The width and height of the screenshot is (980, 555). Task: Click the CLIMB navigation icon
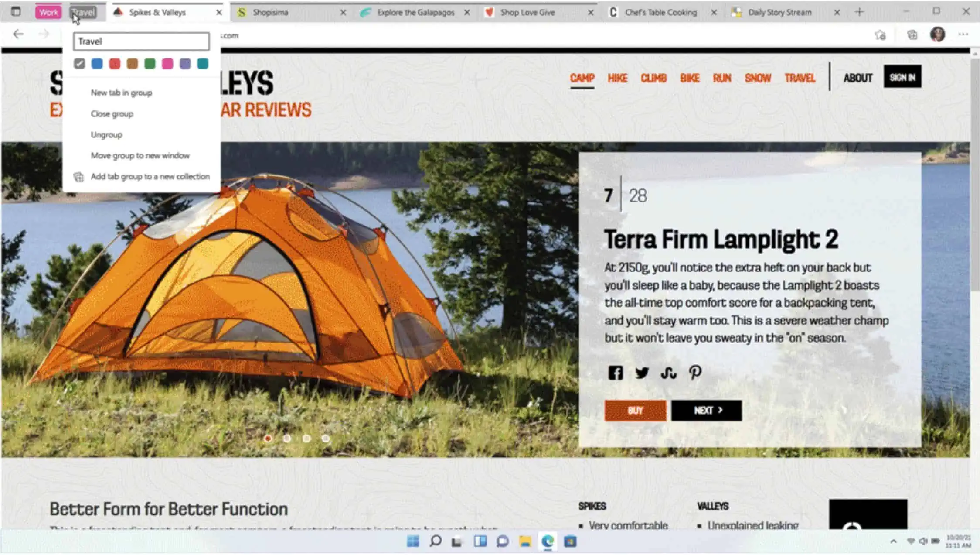point(653,78)
